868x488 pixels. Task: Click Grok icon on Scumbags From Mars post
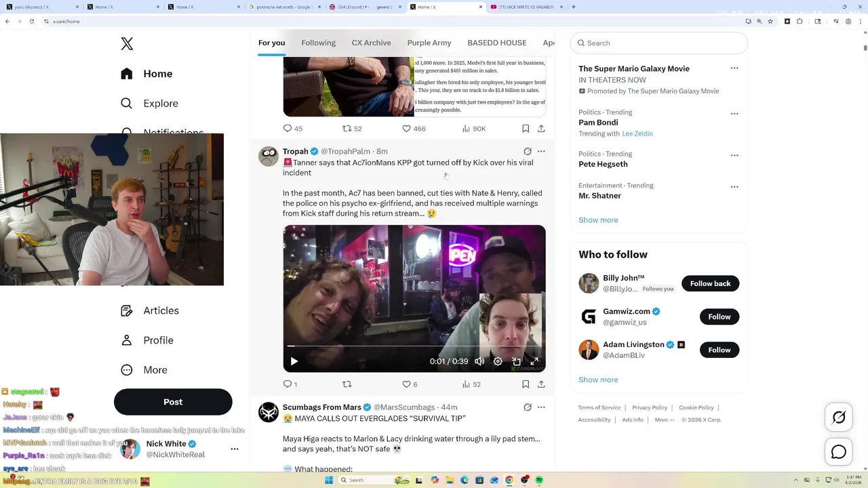(528, 407)
